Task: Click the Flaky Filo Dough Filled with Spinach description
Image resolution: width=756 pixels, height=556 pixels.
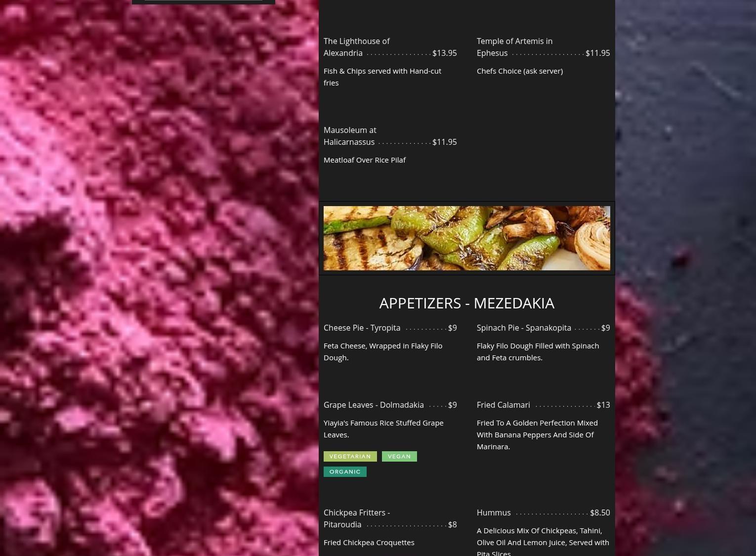Action: [x=538, y=351]
